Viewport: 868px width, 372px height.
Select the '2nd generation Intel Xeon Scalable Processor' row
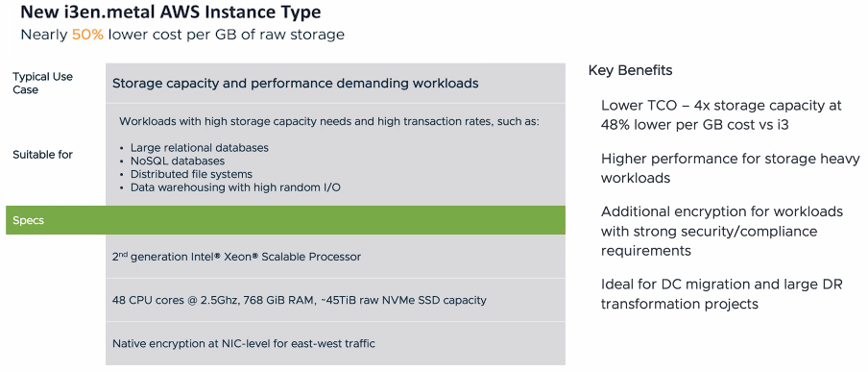[x=335, y=257]
